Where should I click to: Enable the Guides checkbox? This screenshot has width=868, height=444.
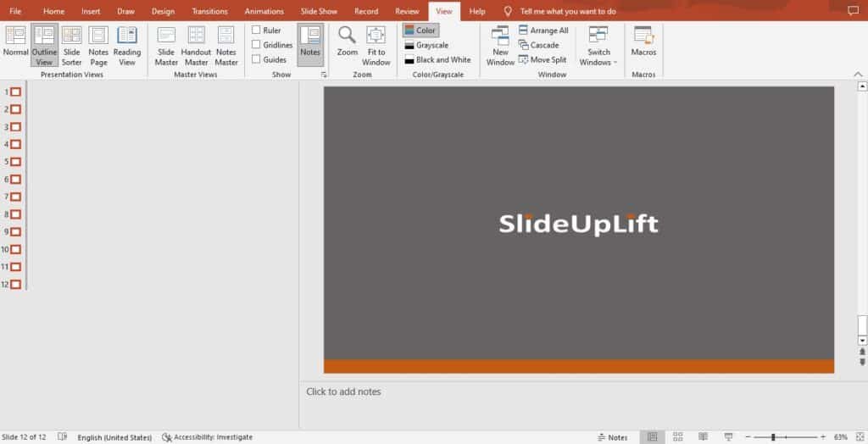256,59
